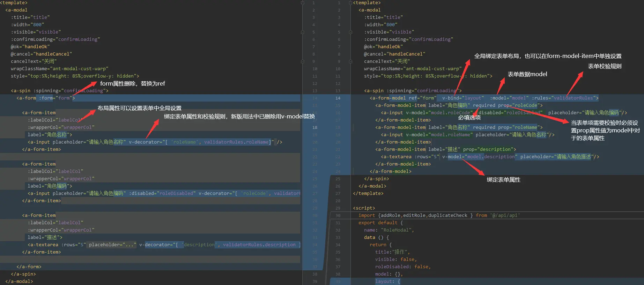The image size is (644, 285).
Task: Click the 'visible: false,' line
Action: tap(396, 260)
